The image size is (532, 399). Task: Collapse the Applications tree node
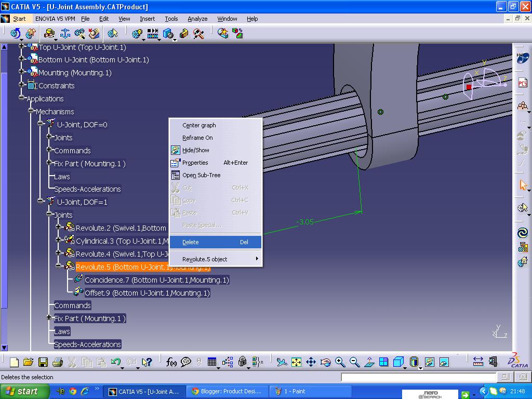21,98
